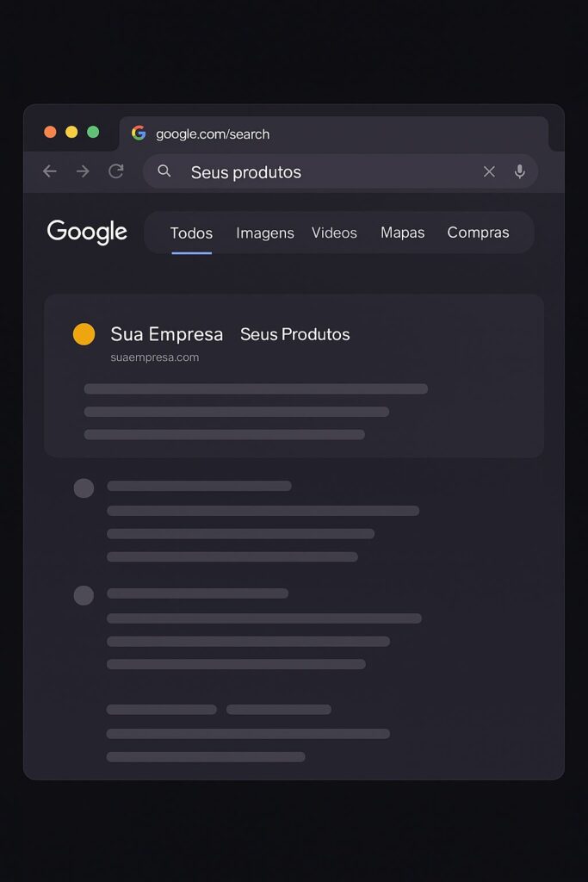Open the Compras shopping tab
This screenshot has width=588, height=882.
click(x=478, y=233)
